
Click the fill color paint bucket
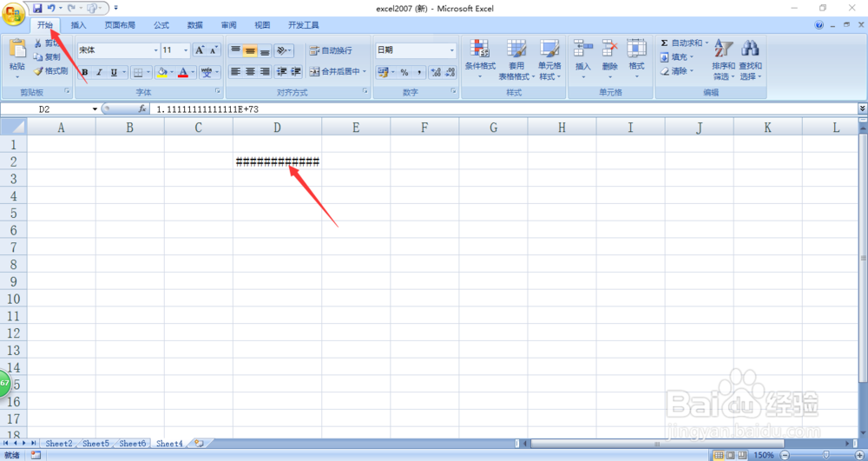pos(162,72)
